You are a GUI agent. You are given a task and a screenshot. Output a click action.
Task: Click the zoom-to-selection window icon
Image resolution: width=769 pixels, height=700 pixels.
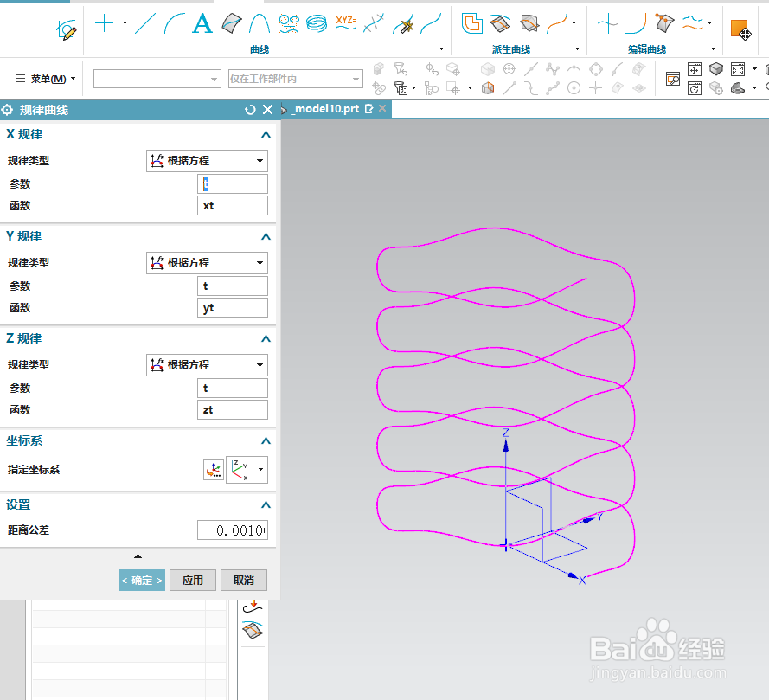tap(673, 79)
